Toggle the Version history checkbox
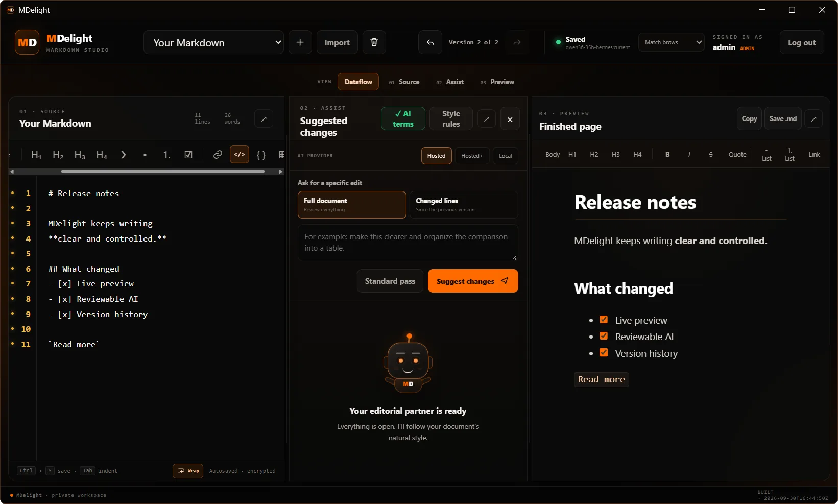Viewport: 838px width, 504px height. pyautogui.click(x=604, y=352)
